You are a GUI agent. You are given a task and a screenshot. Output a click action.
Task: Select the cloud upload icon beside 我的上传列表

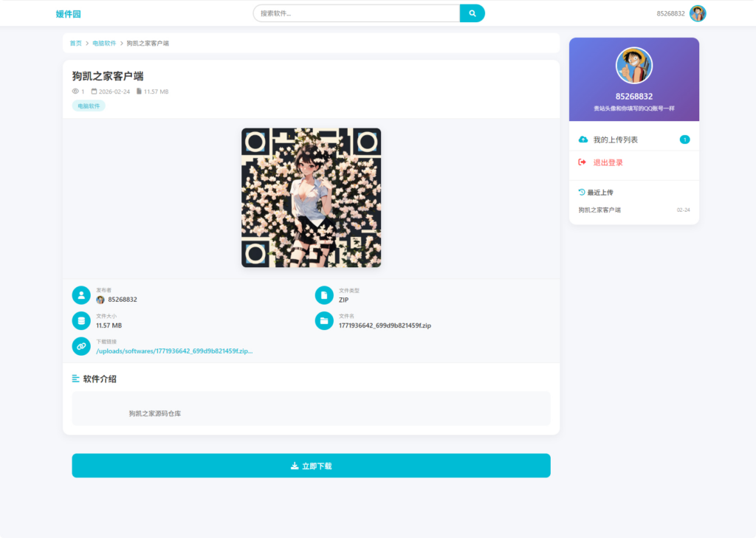coord(583,138)
